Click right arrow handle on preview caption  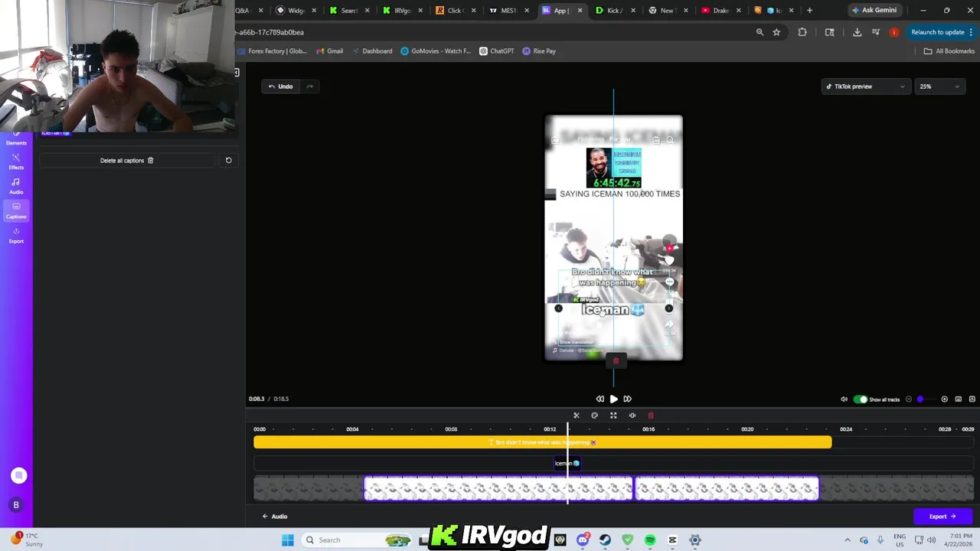tap(668, 308)
